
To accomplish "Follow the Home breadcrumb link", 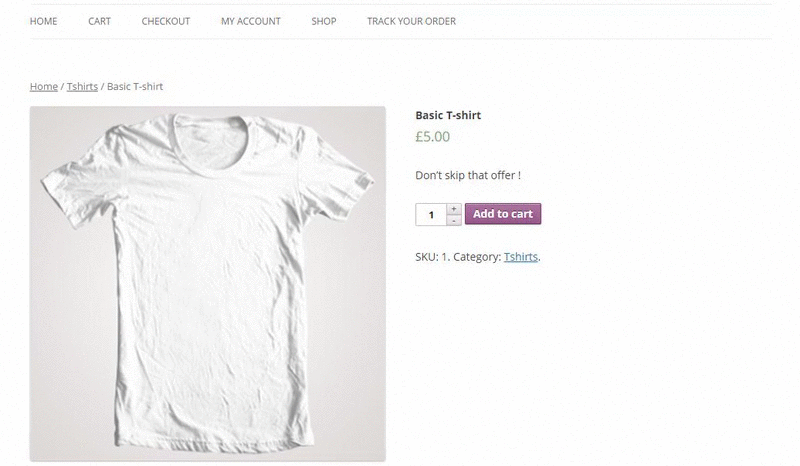I will pos(43,87).
